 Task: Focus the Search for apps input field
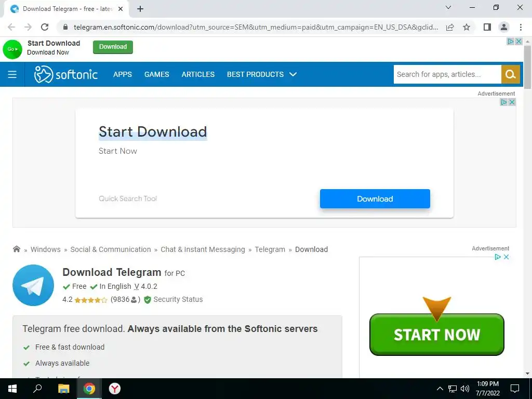(x=447, y=74)
